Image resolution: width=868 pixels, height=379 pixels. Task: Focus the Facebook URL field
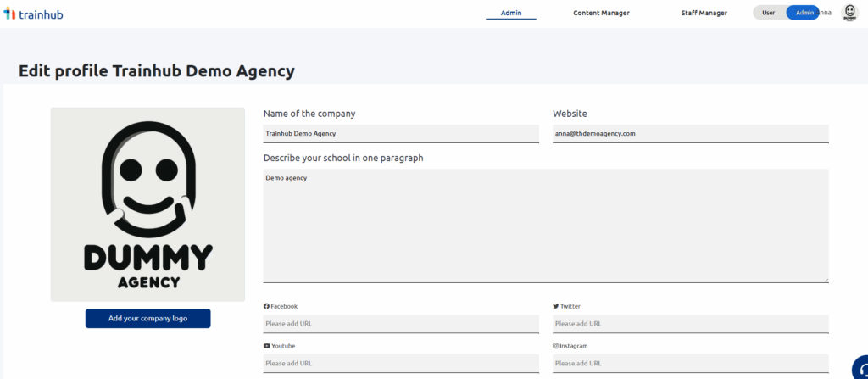pos(401,324)
